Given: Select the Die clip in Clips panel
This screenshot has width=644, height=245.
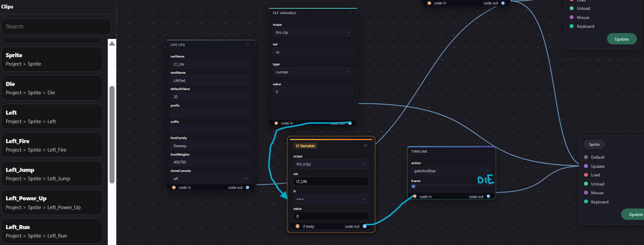Looking at the screenshot, I should 52,88.
